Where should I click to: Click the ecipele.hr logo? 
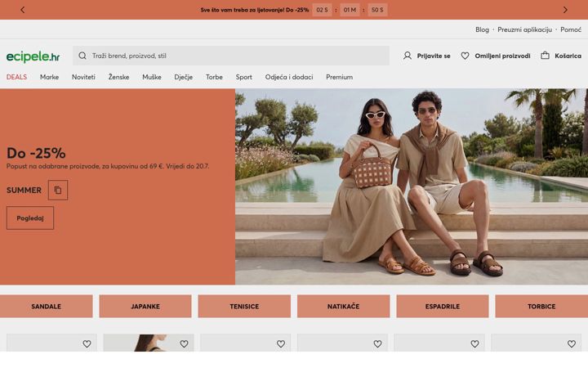click(x=33, y=56)
